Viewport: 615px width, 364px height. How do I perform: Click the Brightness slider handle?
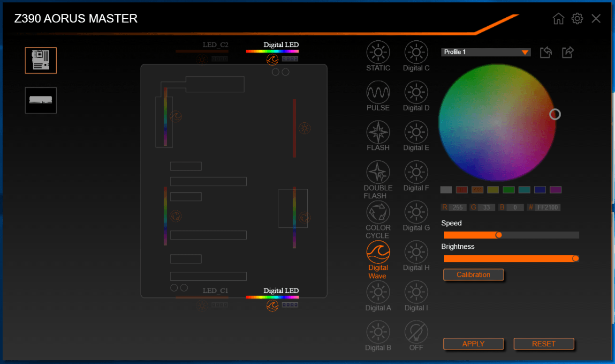576,258
